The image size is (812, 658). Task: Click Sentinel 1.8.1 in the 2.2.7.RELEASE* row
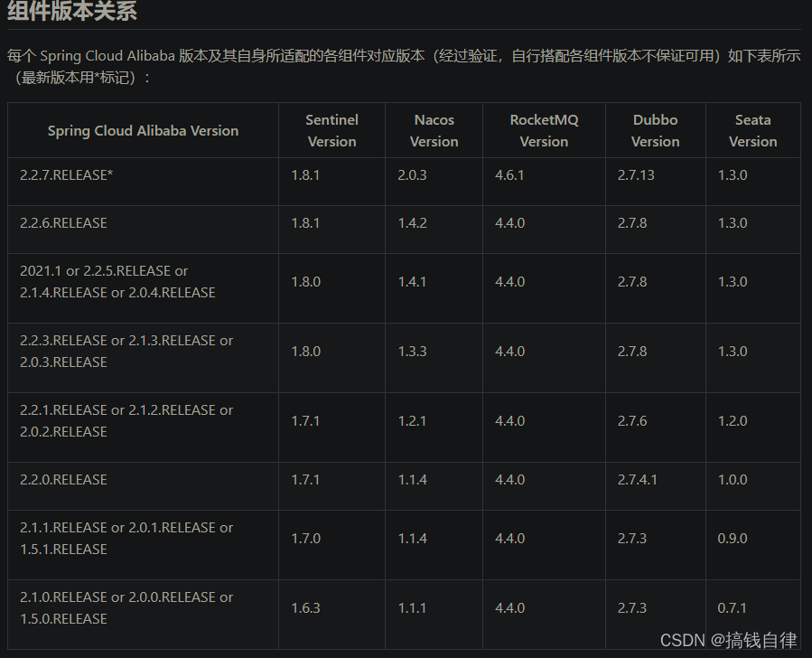(305, 175)
